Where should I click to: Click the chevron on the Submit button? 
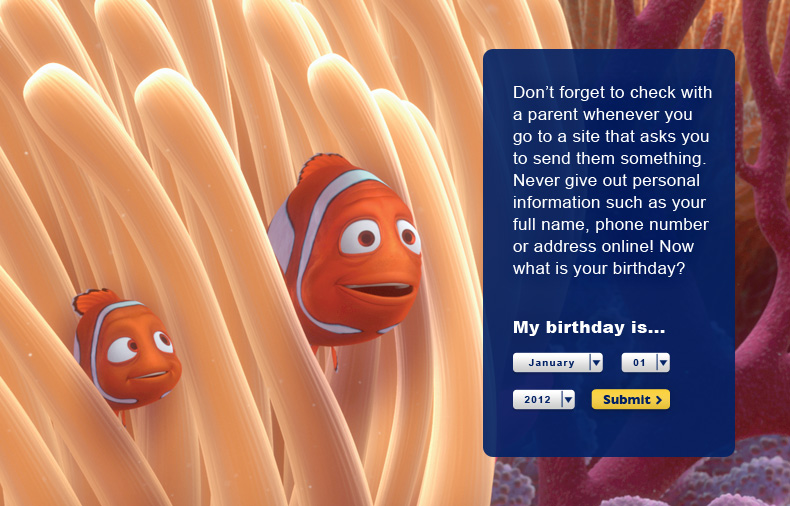[x=658, y=400]
